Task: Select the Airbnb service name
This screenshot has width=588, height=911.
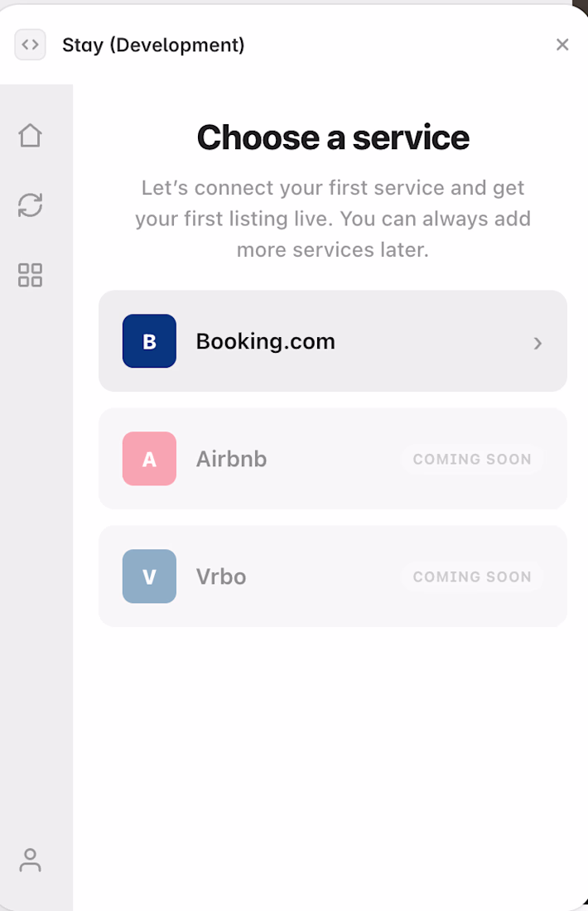Action: point(231,459)
